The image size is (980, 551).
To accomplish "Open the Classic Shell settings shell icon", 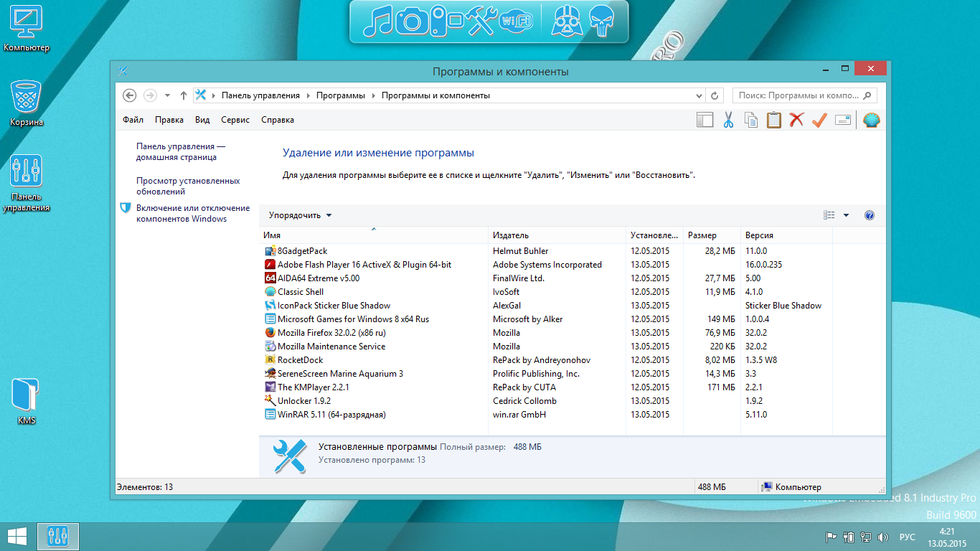I will [x=871, y=120].
